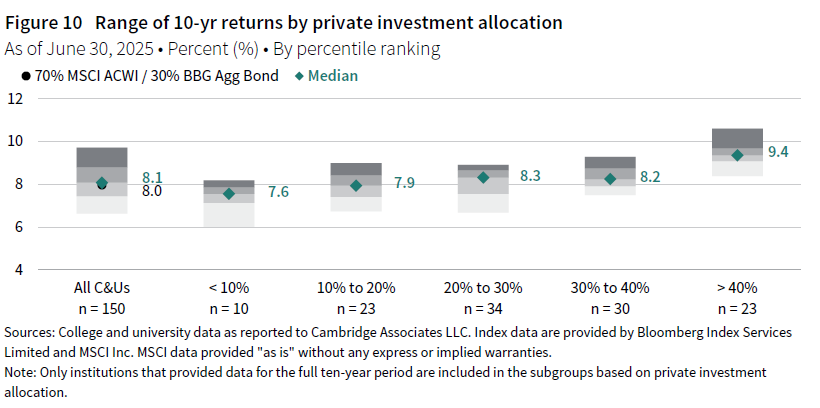The height and width of the screenshot is (408, 820).
Task: Click the dark gray top bar of > 40%
Action: (737, 138)
